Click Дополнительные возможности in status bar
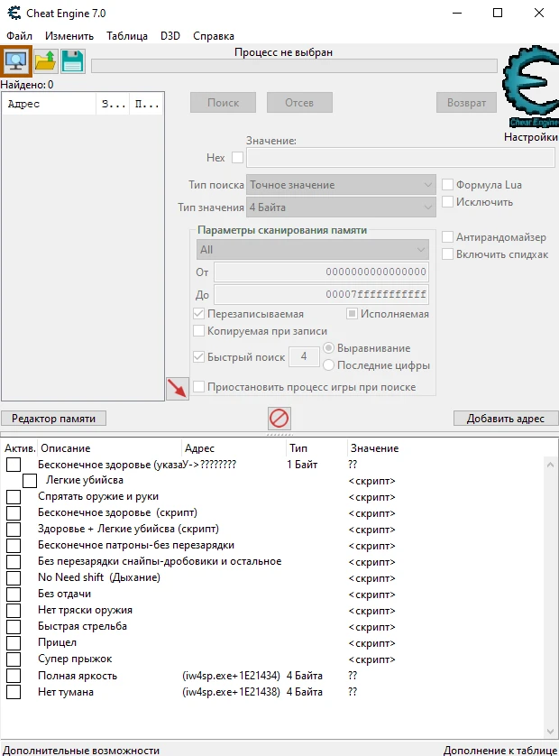Viewport: 559px width, 756px height. tap(81, 751)
